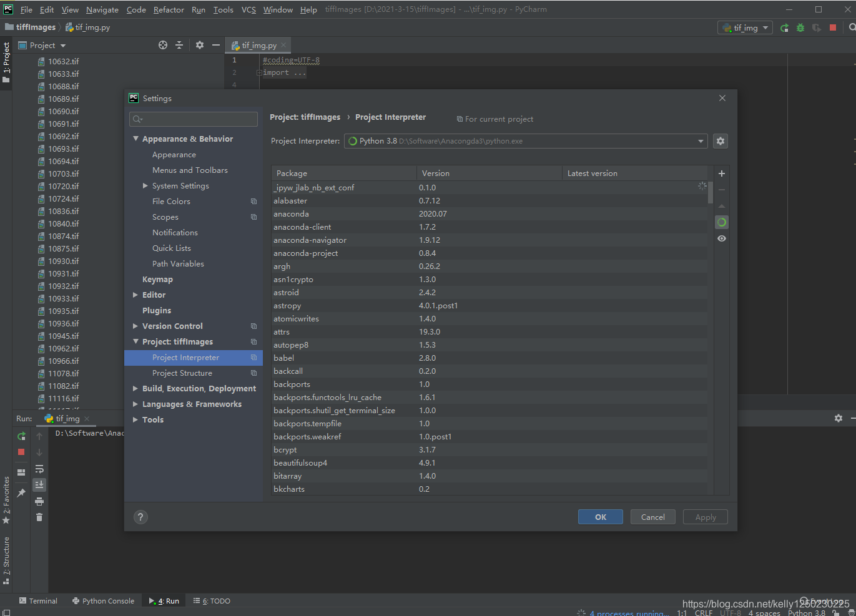This screenshot has height=616, width=856.
Task: Print console output via printer icon
Action: click(x=39, y=501)
